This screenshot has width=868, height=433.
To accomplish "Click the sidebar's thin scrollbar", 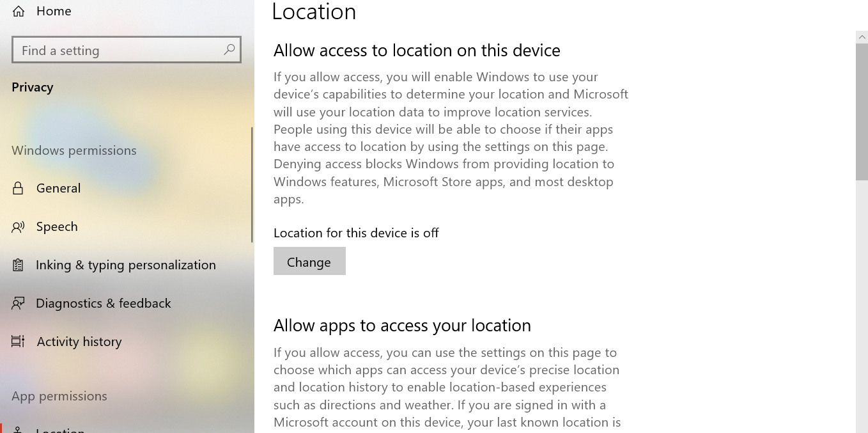I will [x=252, y=184].
